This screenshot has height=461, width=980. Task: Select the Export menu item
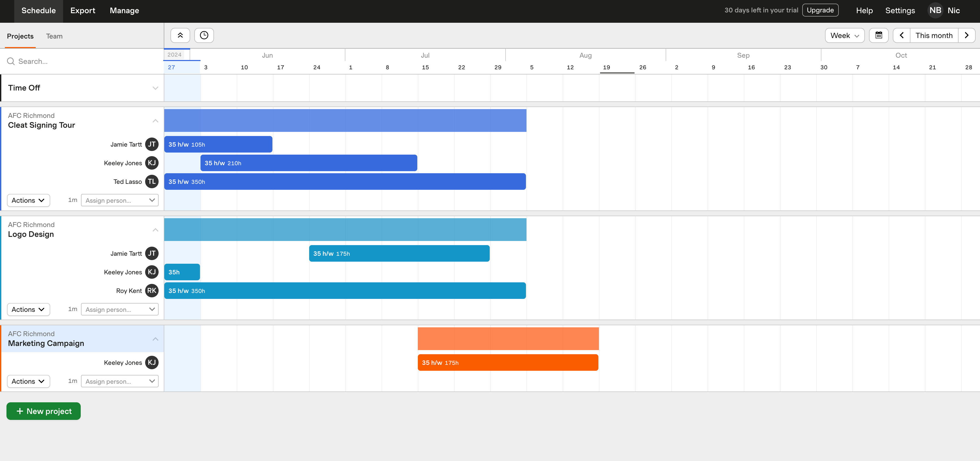(83, 10)
